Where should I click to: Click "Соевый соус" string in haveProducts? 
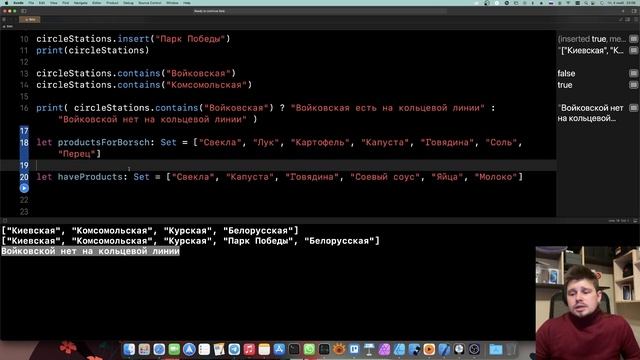tap(385, 177)
